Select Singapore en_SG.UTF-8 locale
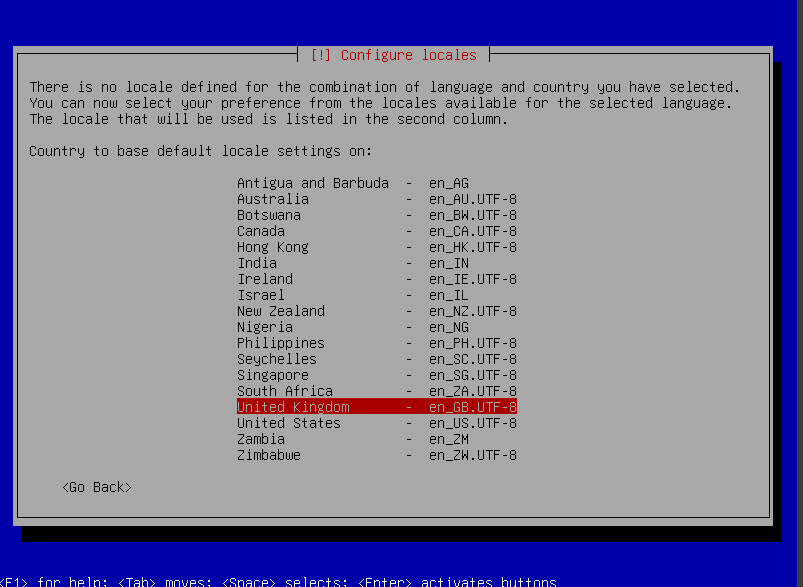 [376, 375]
